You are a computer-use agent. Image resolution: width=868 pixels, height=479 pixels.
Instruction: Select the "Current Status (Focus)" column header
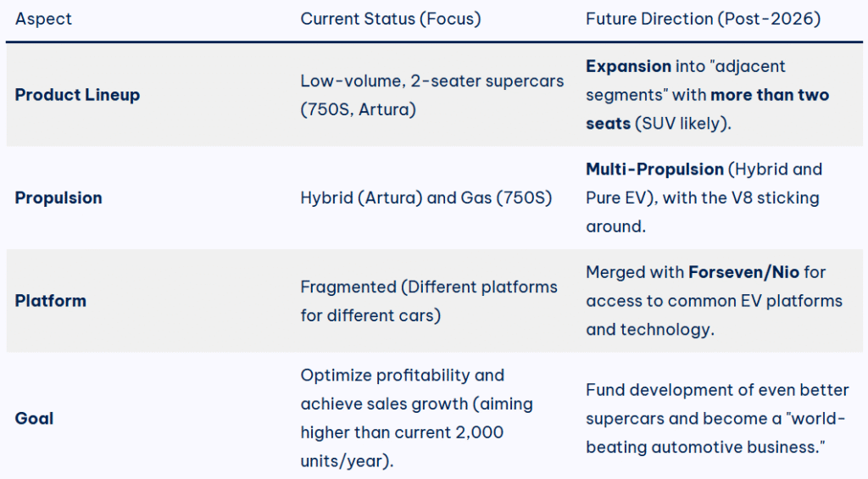pyautogui.click(x=390, y=19)
